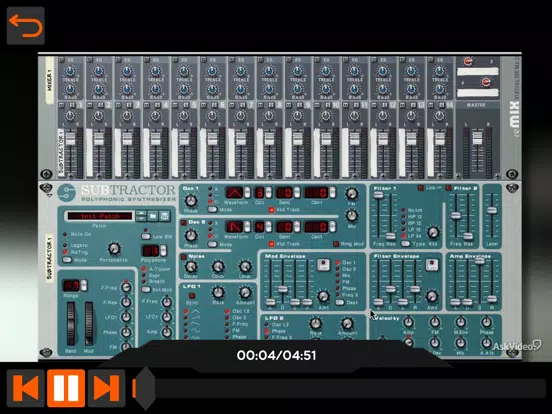Click the Init Patch name display
The width and height of the screenshot is (552, 414).
tap(100, 216)
